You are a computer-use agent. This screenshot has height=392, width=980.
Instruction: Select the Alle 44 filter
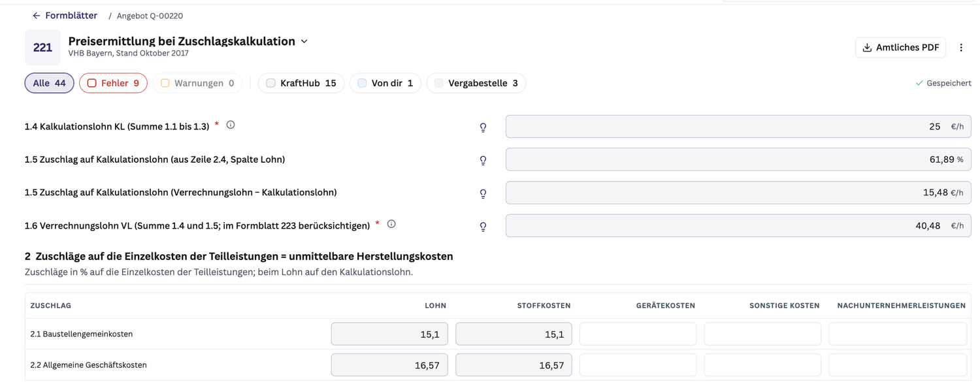(49, 83)
